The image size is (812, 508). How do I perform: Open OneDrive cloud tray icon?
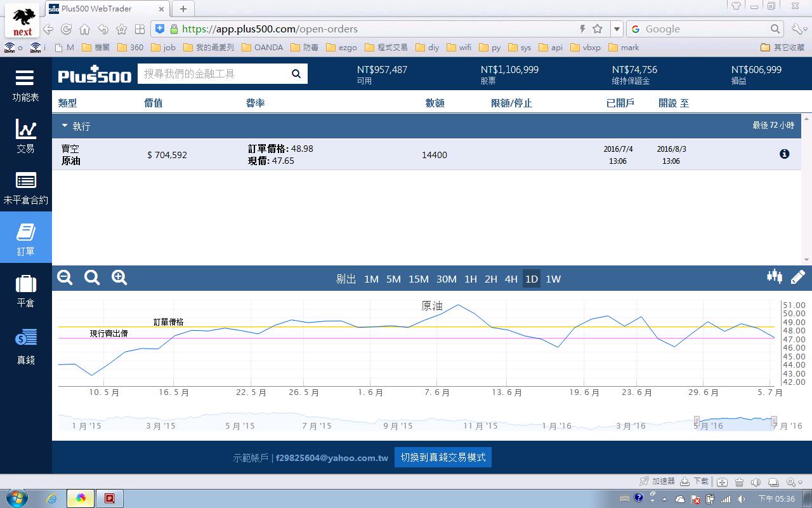[x=680, y=498]
